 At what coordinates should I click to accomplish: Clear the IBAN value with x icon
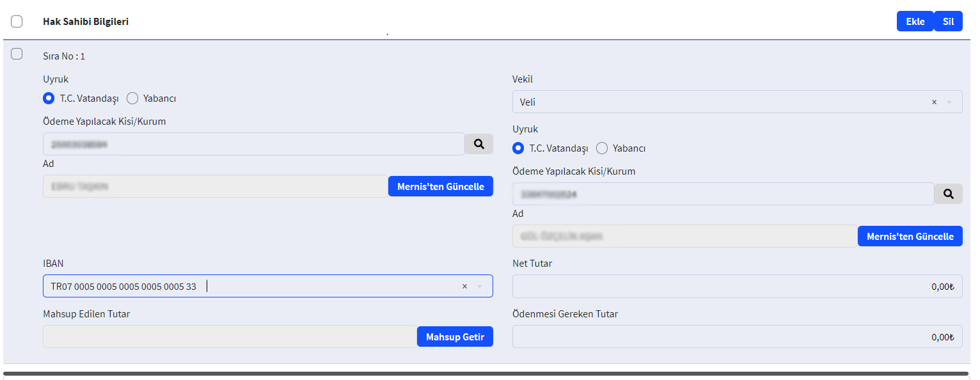point(464,287)
